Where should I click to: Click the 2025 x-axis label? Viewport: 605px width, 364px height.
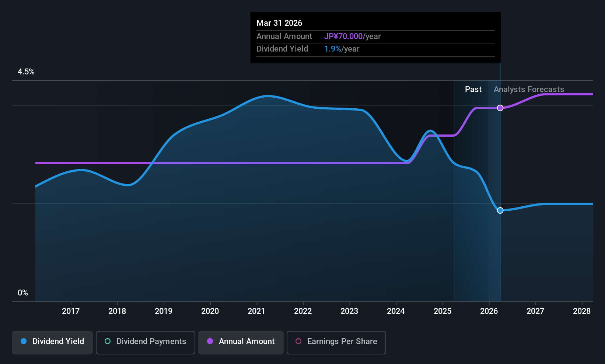click(x=443, y=311)
